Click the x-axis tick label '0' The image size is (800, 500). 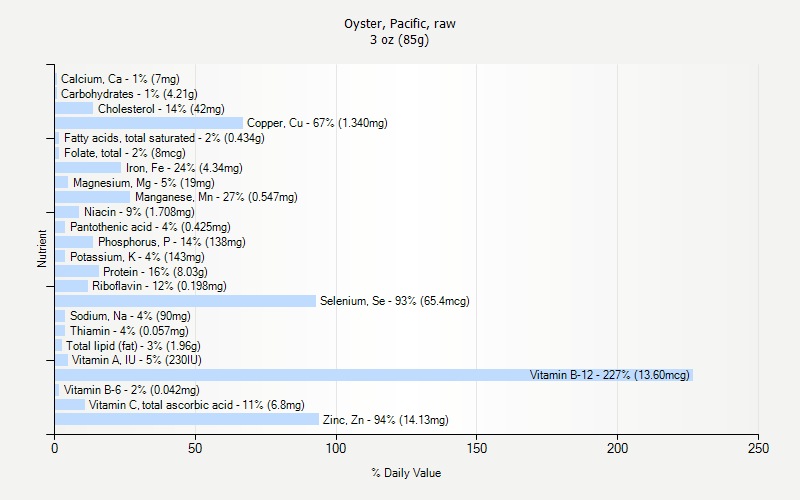[55, 448]
